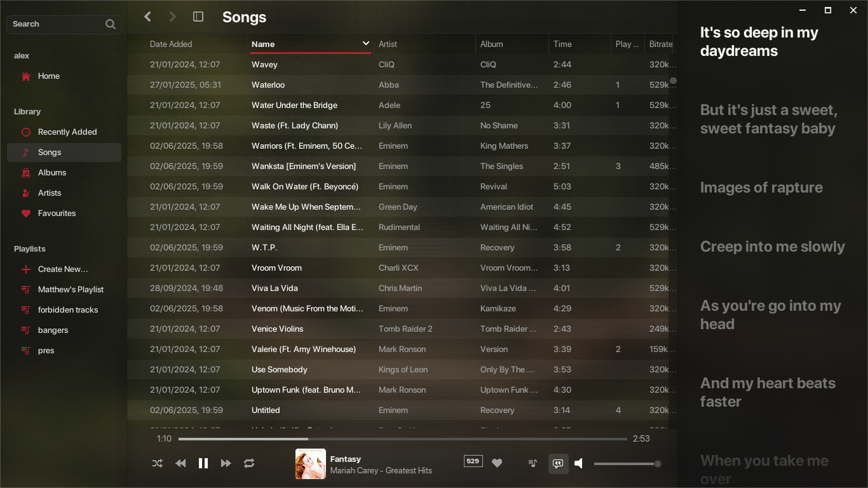Open Matthew's Playlist
The height and width of the screenshot is (488, 868).
(71, 290)
